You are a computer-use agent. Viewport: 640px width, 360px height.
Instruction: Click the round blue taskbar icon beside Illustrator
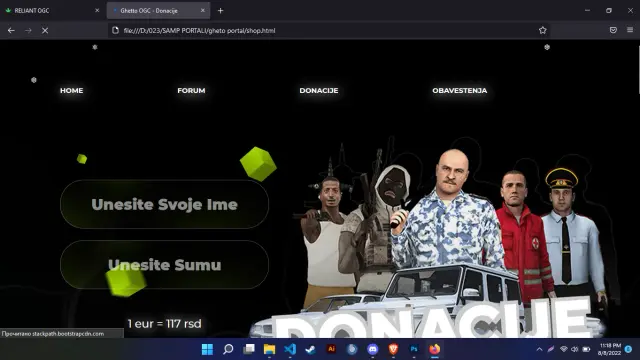(352, 349)
